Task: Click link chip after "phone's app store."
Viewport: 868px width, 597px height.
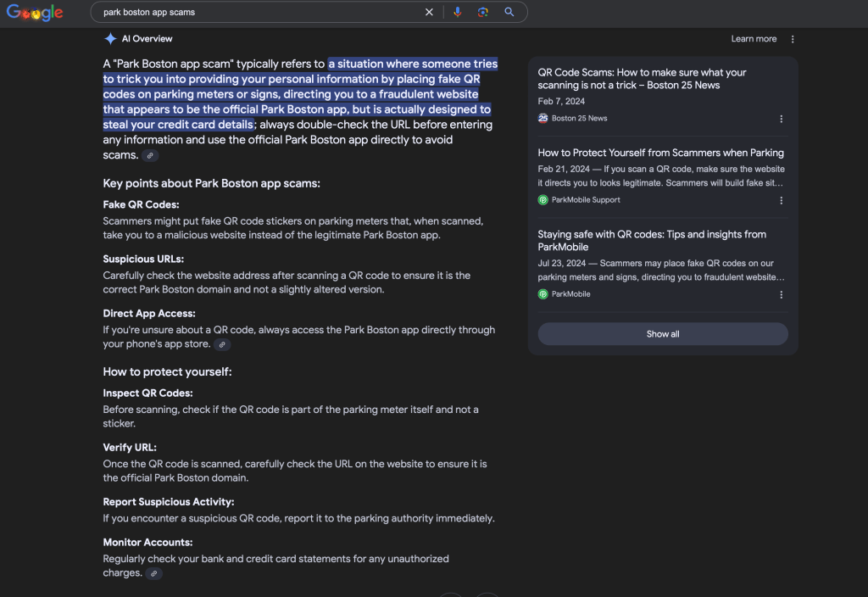Action: click(x=222, y=345)
